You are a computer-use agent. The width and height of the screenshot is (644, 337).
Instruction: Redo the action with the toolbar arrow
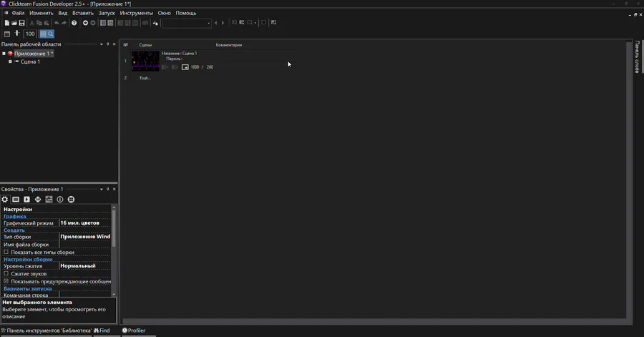click(x=64, y=23)
